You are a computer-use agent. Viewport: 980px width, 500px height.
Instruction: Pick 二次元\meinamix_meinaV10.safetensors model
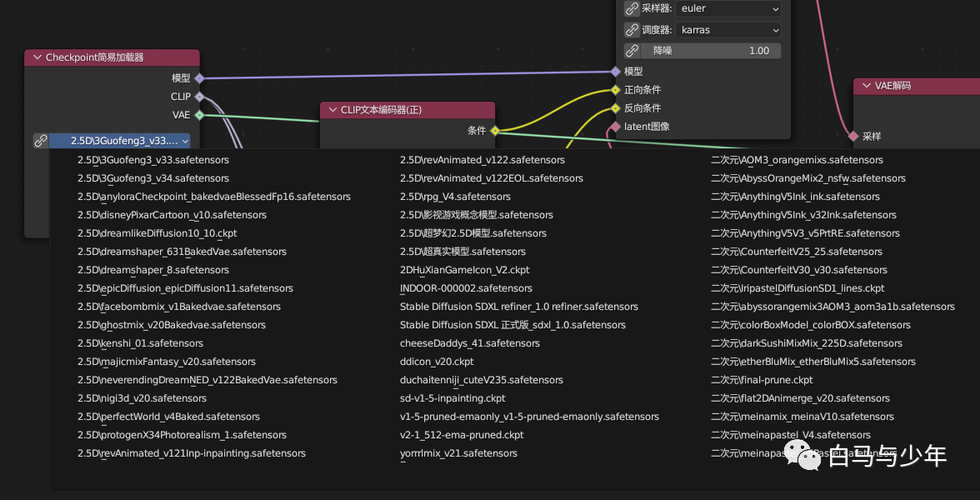tap(802, 417)
